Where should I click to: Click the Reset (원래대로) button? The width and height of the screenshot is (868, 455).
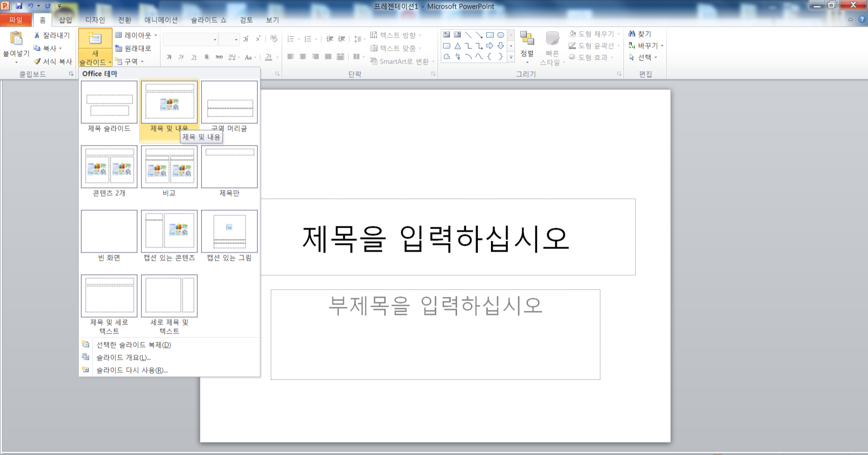point(133,48)
